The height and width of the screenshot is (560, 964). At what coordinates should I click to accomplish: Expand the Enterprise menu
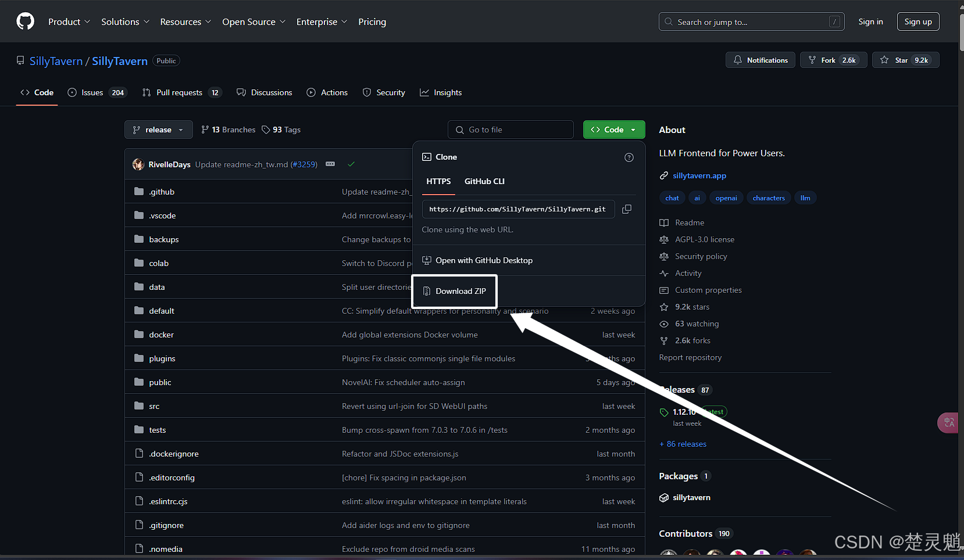pyautogui.click(x=322, y=21)
